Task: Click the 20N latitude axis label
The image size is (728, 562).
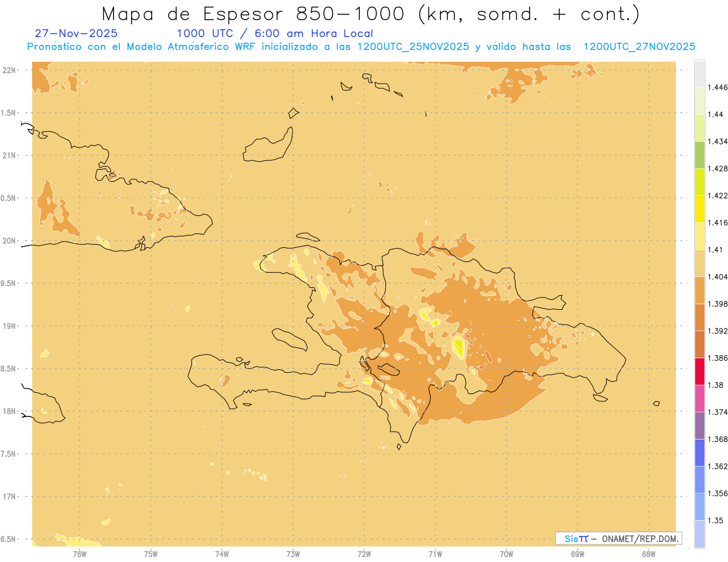Action: point(10,241)
